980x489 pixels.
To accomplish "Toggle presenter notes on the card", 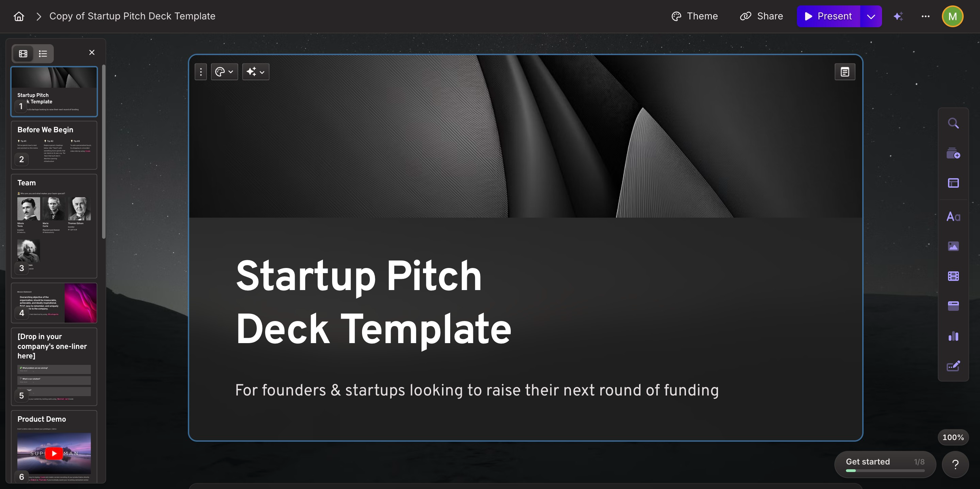I will (x=845, y=72).
